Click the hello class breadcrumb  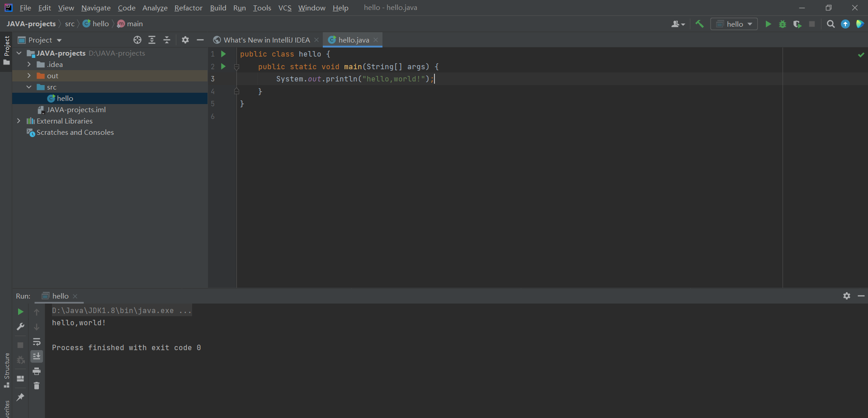point(96,24)
